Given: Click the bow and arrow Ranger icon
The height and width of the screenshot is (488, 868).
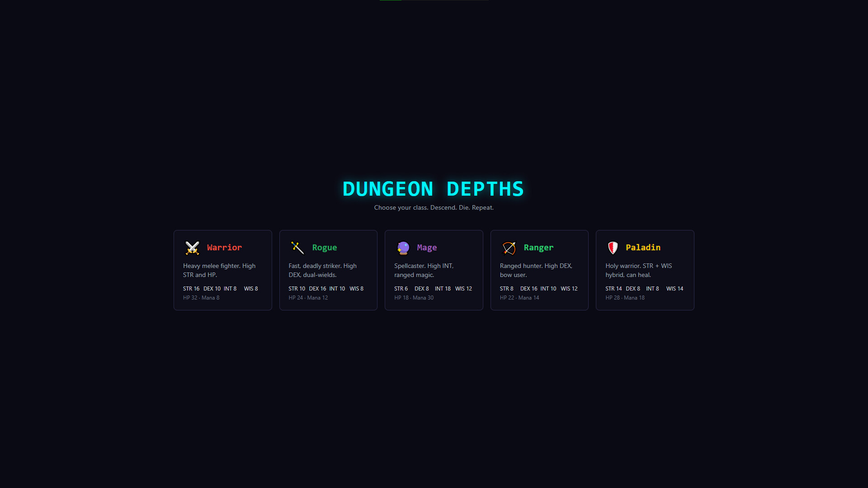Looking at the screenshot, I should click(509, 248).
